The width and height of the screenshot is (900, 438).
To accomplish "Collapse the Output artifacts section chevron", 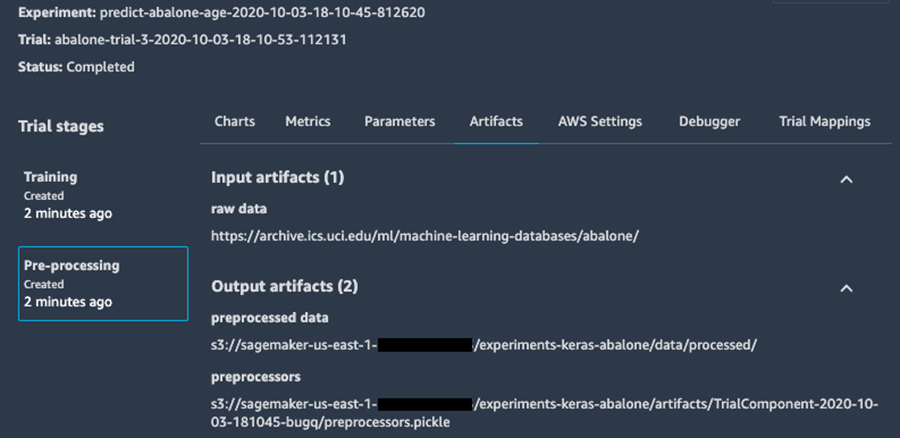I will [846, 288].
